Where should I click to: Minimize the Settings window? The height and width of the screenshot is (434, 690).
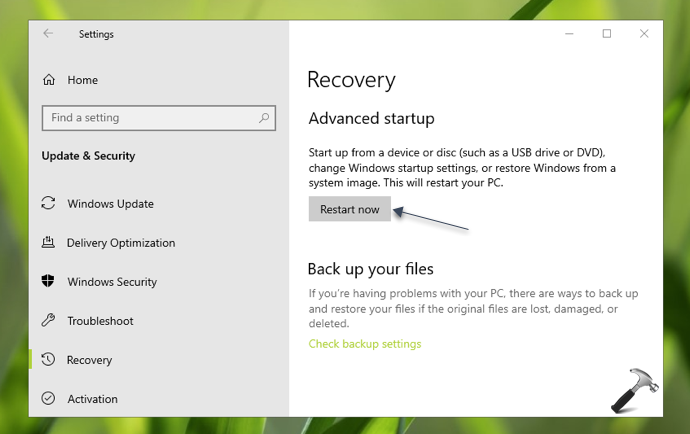tap(569, 33)
